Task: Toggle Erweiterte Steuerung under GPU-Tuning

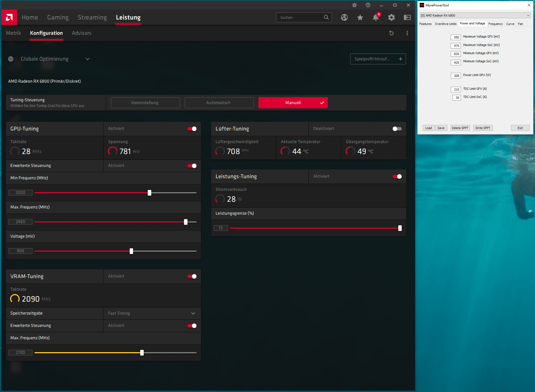Action: (192, 166)
